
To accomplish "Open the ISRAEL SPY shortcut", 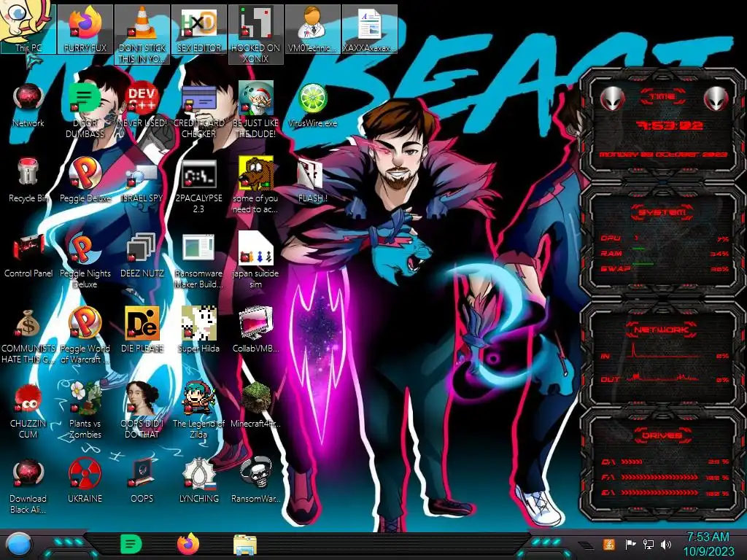I will coord(142,180).
